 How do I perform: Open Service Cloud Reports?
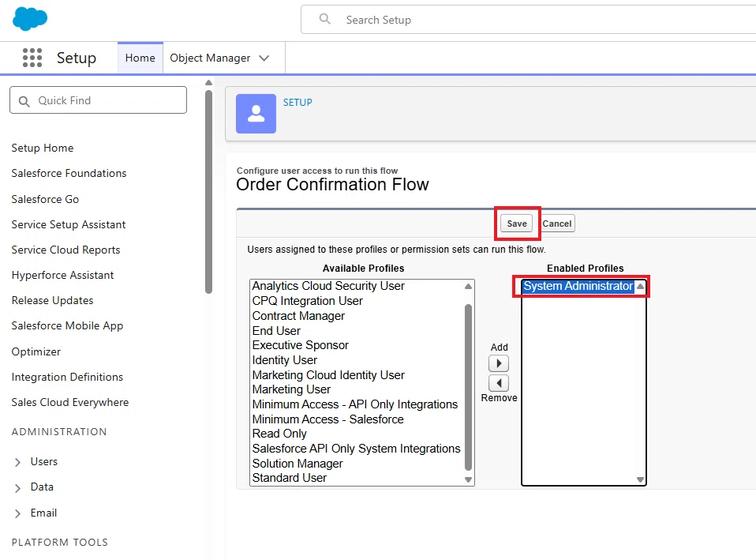tap(65, 250)
